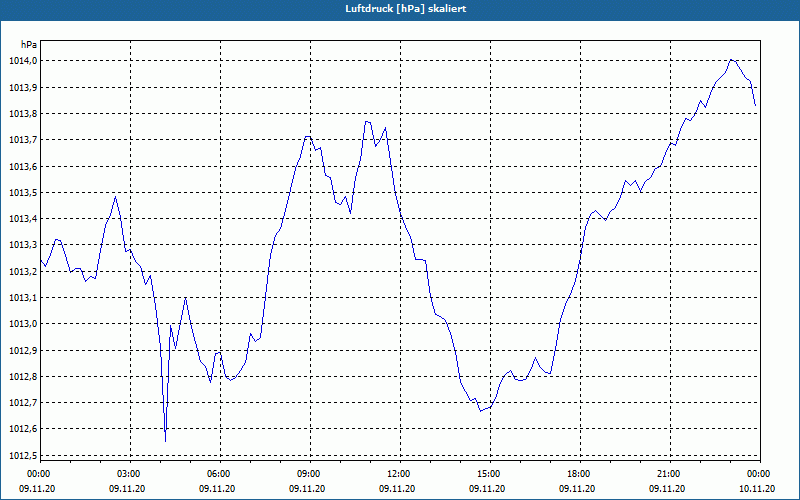The height and width of the screenshot is (500, 800).
Task: Click the 1013,5 pressure label
Action: [23, 192]
